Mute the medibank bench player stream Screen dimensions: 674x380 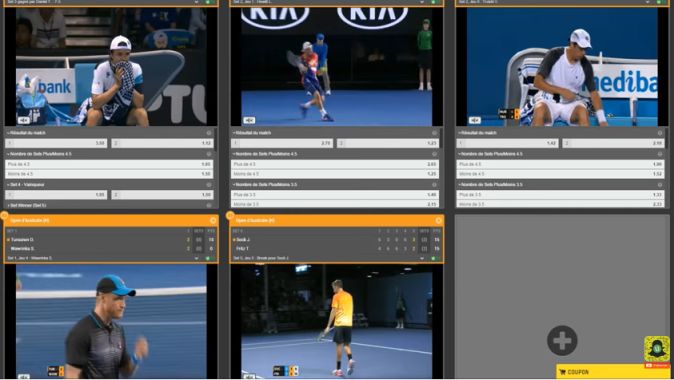click(475, 120)
